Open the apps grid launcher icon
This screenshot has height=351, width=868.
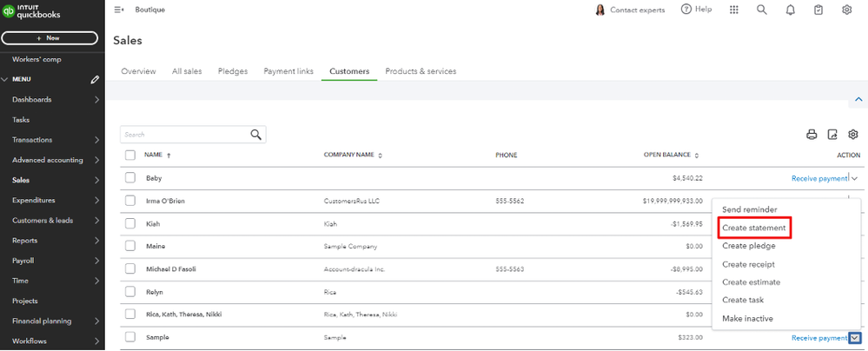[734, 10]
